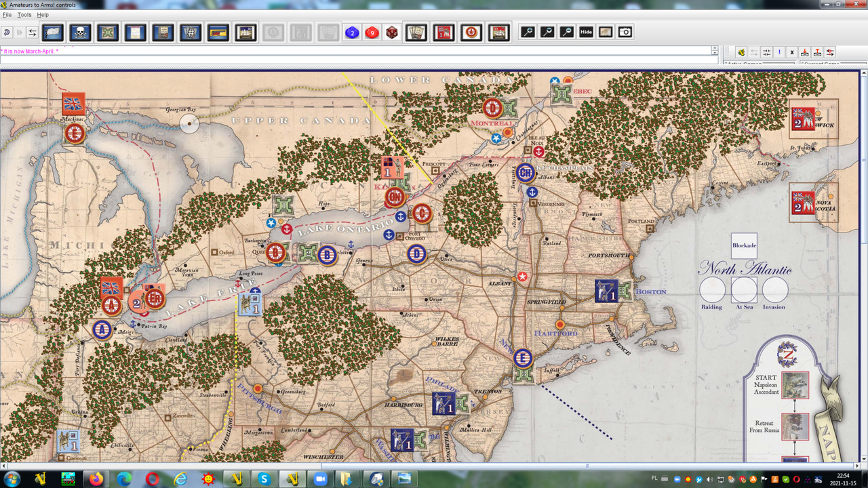Image resolution: width=868 pixels, height=488 pixels.
Task: Select the Raiding circle in North Atlantic
Action: pyautogui.click(x=712, y=289)
